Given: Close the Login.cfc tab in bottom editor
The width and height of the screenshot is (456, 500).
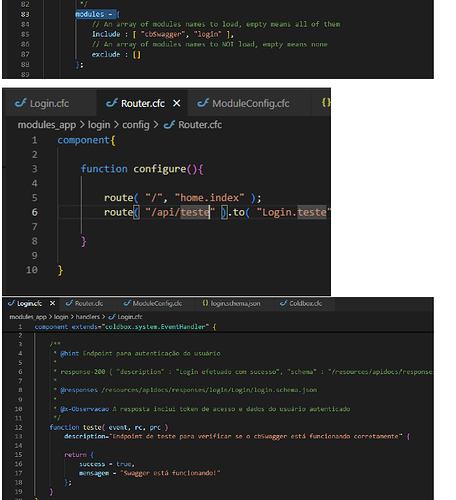Looking at the screenshot, I should [x=52, y=303].
